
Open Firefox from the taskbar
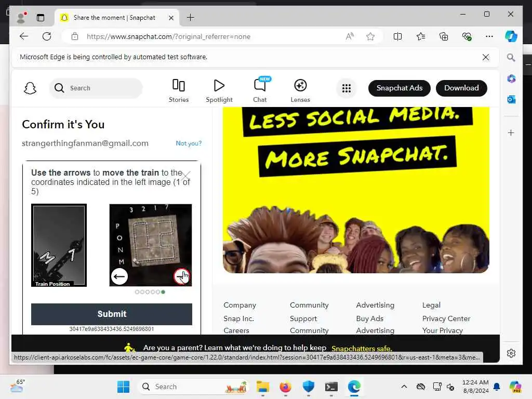point(285,387)
